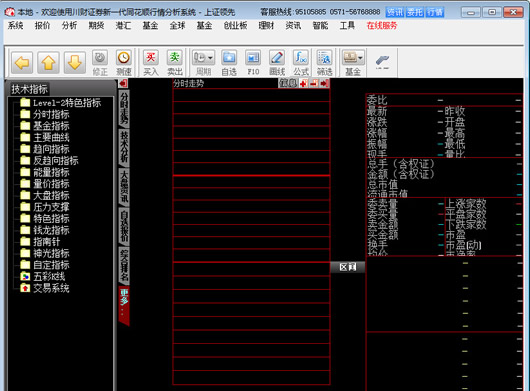
Task: Click the 区间 button
Action: pyautogui.click(x=348, y=267)
